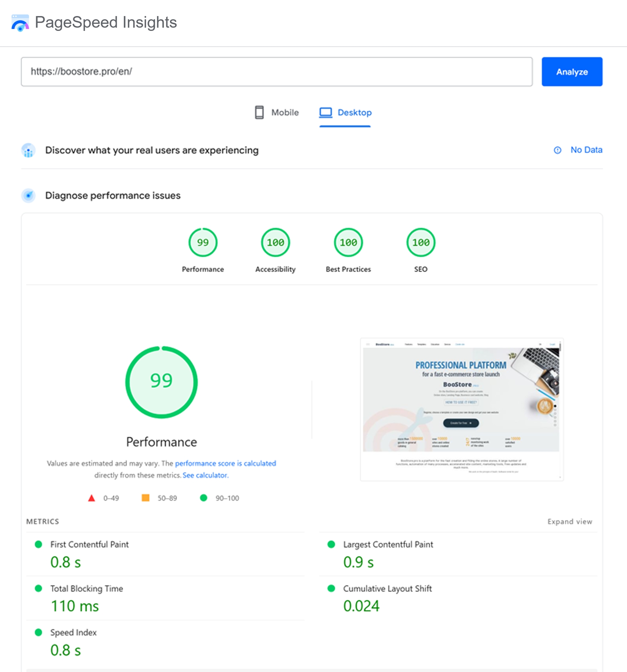This screenshot has height=672, width=627.
Task: Click the real users experience icon
Action: 28,150
